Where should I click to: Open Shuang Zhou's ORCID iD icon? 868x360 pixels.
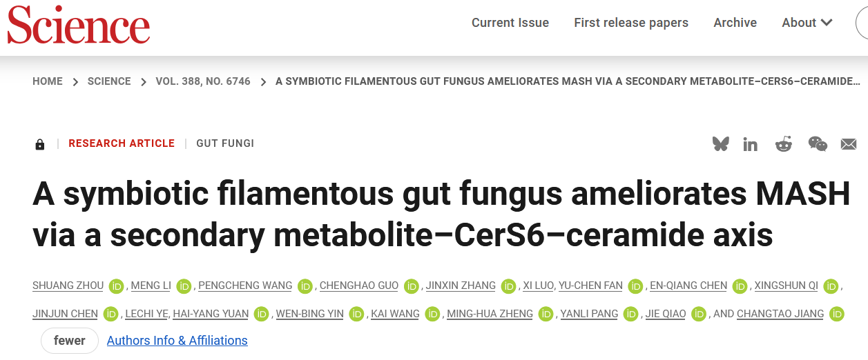(x=115, y=286)
